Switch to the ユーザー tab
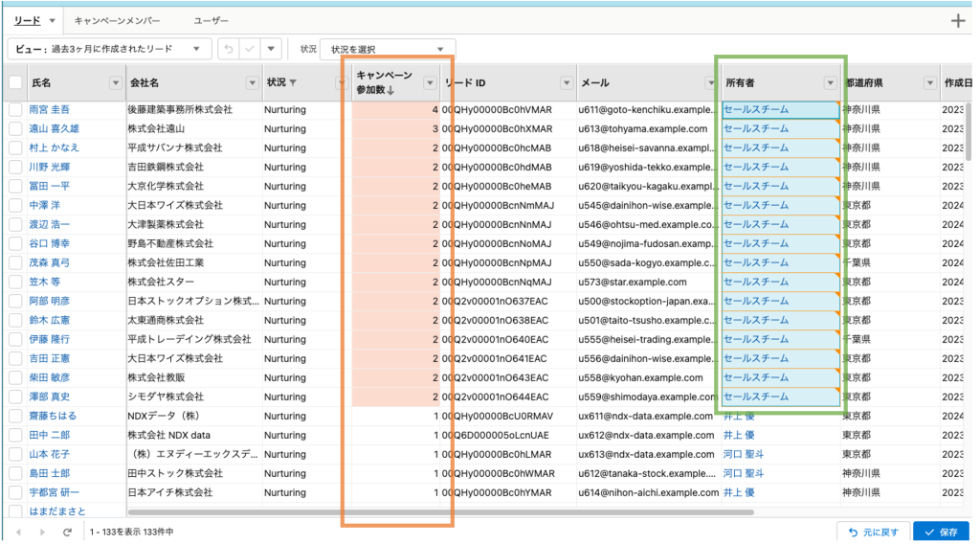The height and width of the screenshot is (544, 980). (x=211, y=20)
